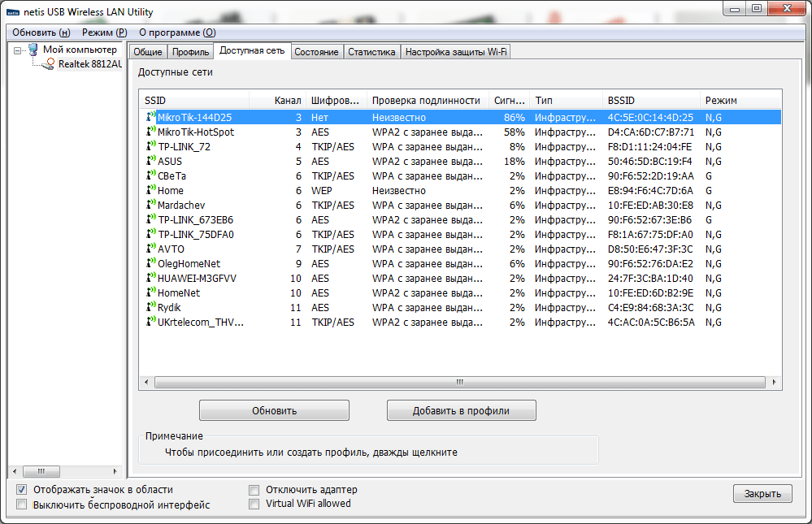Tick the 'Отключить адаптер' checkbox
Screen dimensions: 812x524
(254, 490)
